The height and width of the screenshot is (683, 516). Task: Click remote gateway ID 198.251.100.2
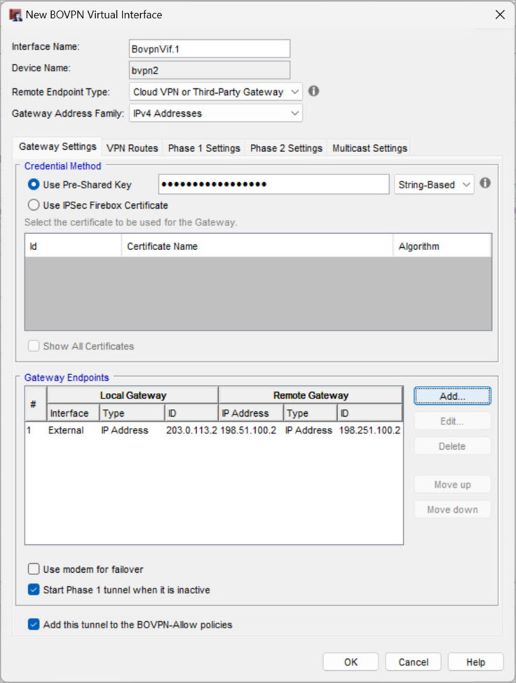coord(370,430)
